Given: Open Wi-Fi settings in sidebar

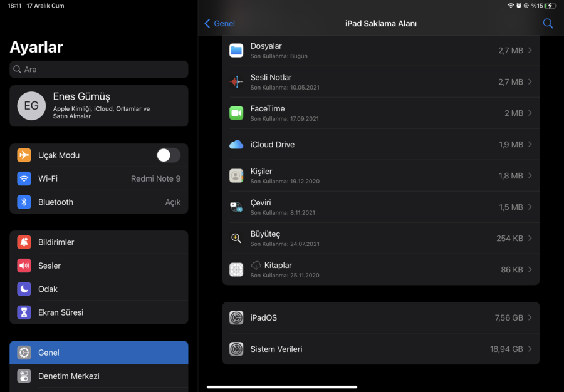Looking at the screenshot, I should click(99, 178).
